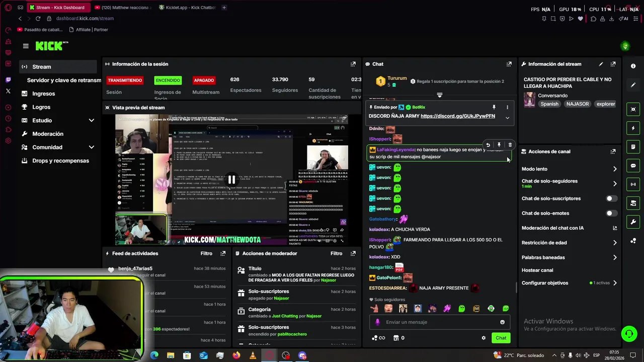The width and height of the screenshot is (644, 362).
Task: Open Logros in left navigation
Action: coord(58,107)
